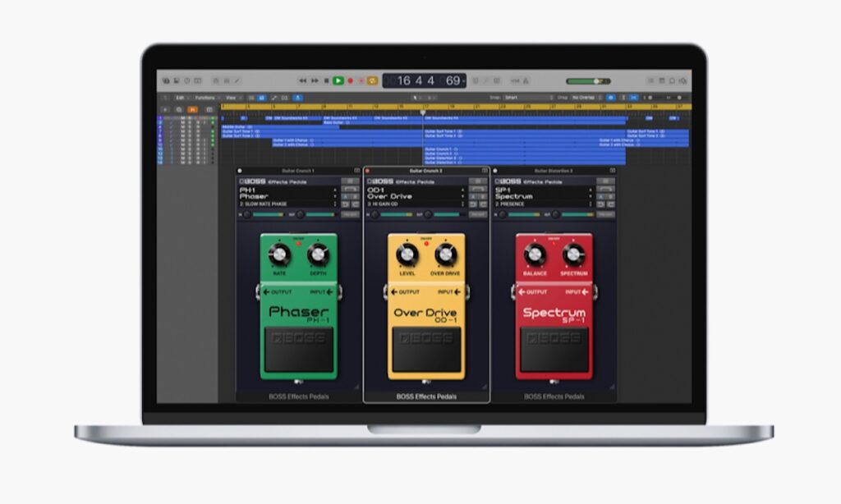Open the Functions menu in tracks area
Viewport: 841px width, 504px height.
point(205,97)
